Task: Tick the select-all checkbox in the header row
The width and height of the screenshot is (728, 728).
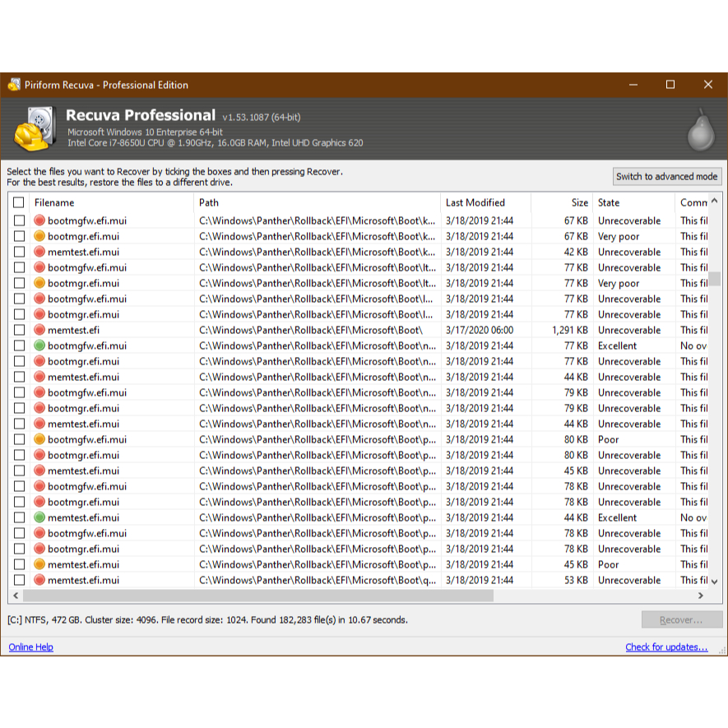Action: click(19, 202)
